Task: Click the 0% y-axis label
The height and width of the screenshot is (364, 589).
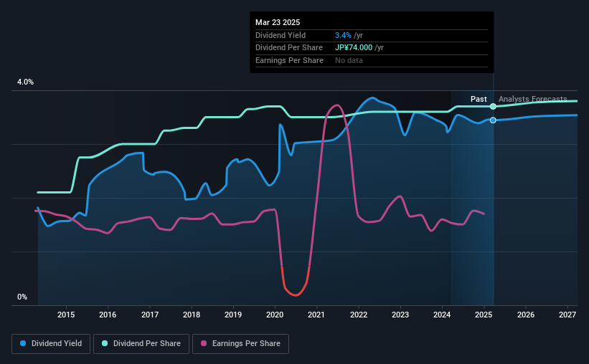Action: [22, 297]
